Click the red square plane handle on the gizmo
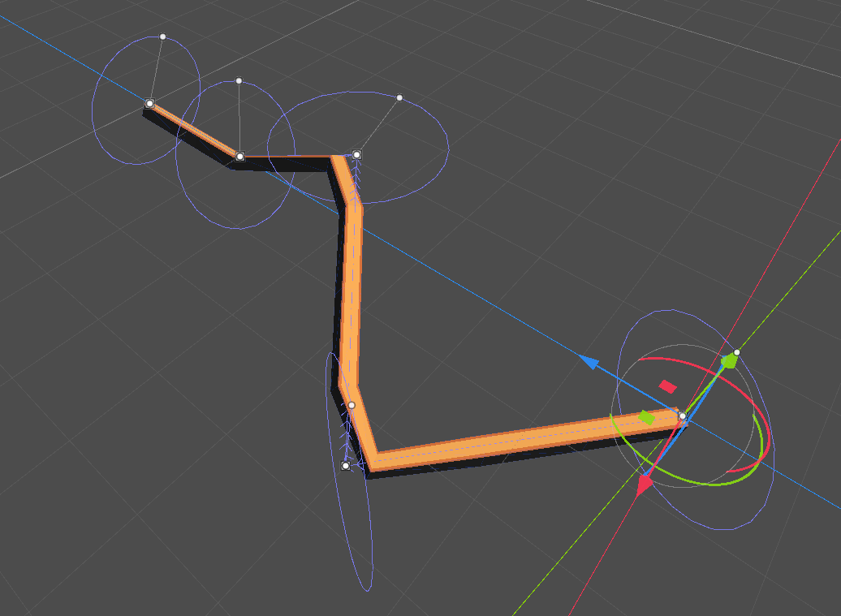 666,385
